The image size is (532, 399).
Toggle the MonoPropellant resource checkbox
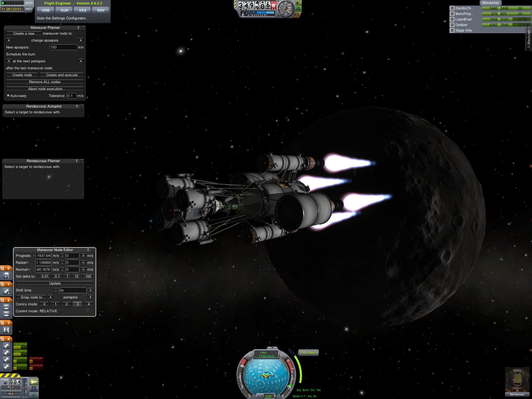pyautogui.click(x=452, y=14)
